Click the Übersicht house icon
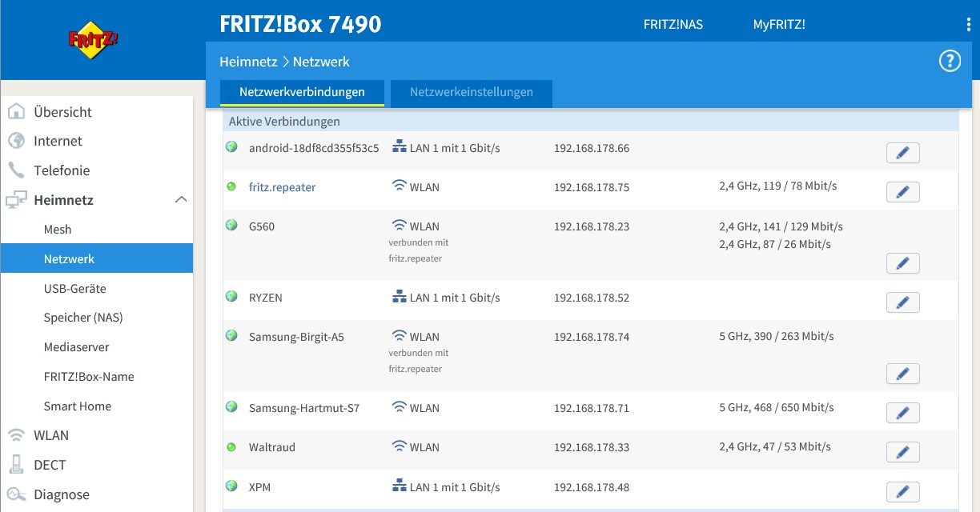This screenshot has height=512, width=980. point(16,111)
